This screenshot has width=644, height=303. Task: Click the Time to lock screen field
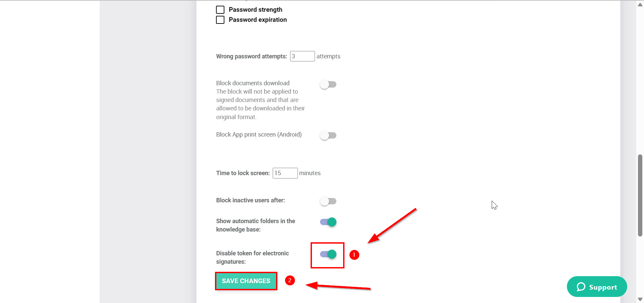point(285,173)
